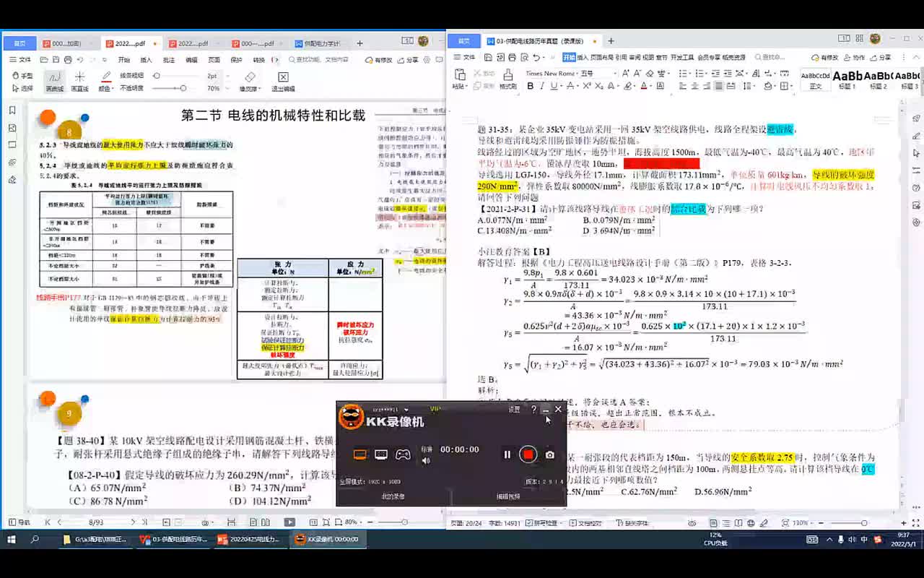
Task: Adjust the 不透明度 opacity slider
Action: tap(183, 88)
